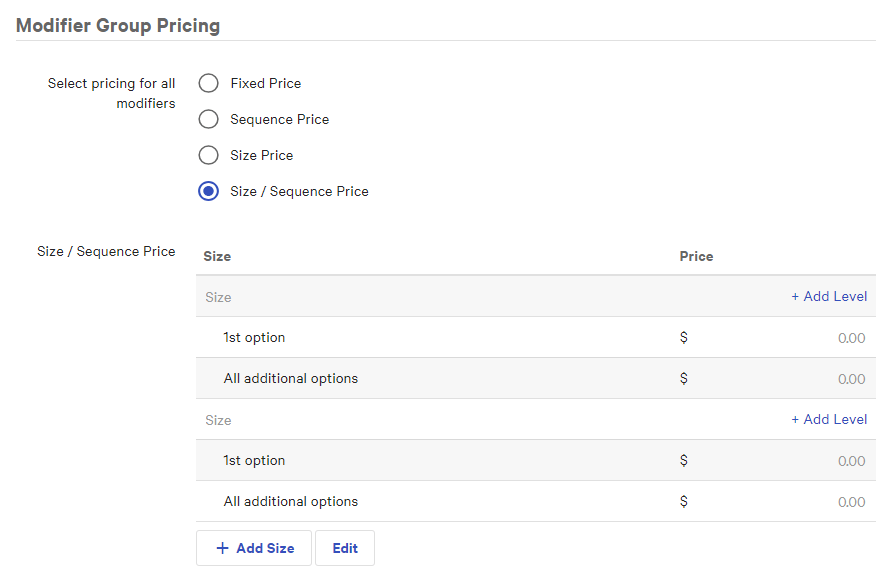Viewport: 894px width, 576px height.
Task: Select the Fixed Price option
Action: [x=208, y=83]
